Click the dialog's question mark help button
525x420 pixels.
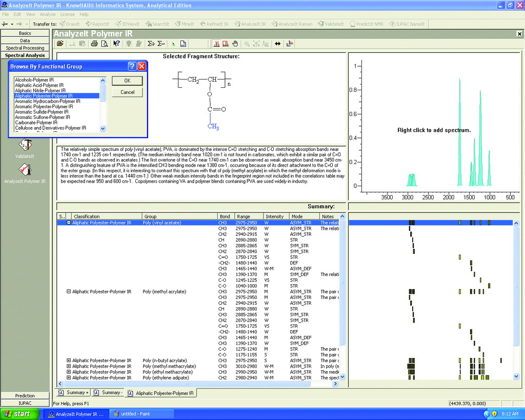[132, 66]
